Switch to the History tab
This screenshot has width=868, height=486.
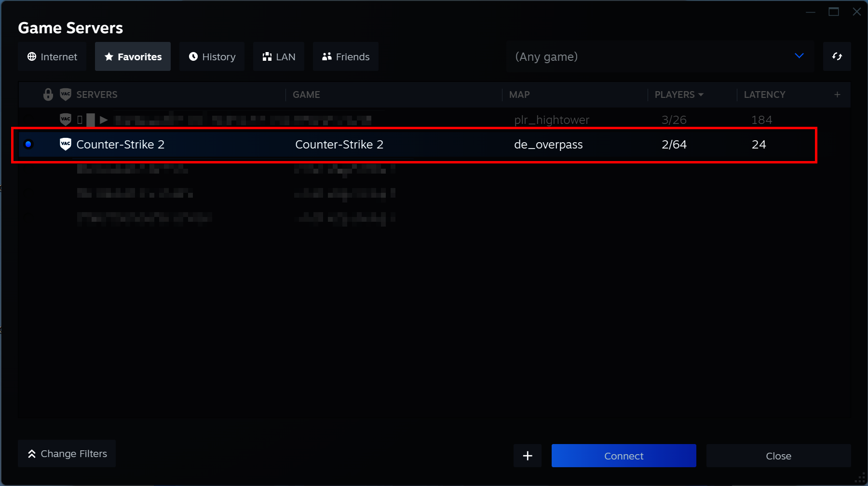pos(212,56)
